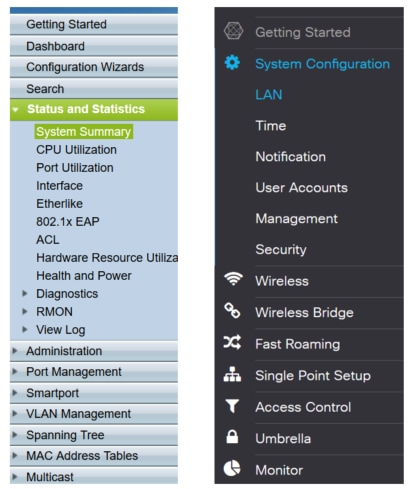The width and height of the screenshot is (411, 489).
Task: Expand the RMON submenu arrow
Action: (x=25, y=311)
